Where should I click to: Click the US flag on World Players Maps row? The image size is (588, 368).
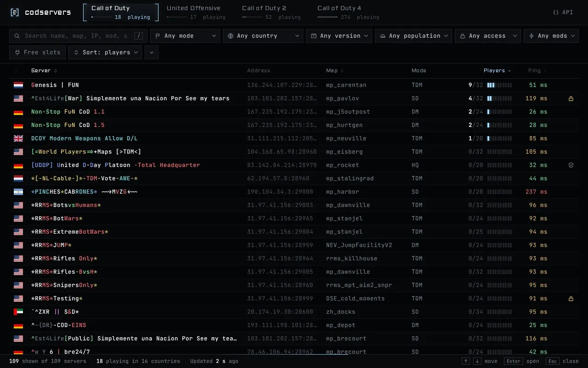tap(18, 152)
